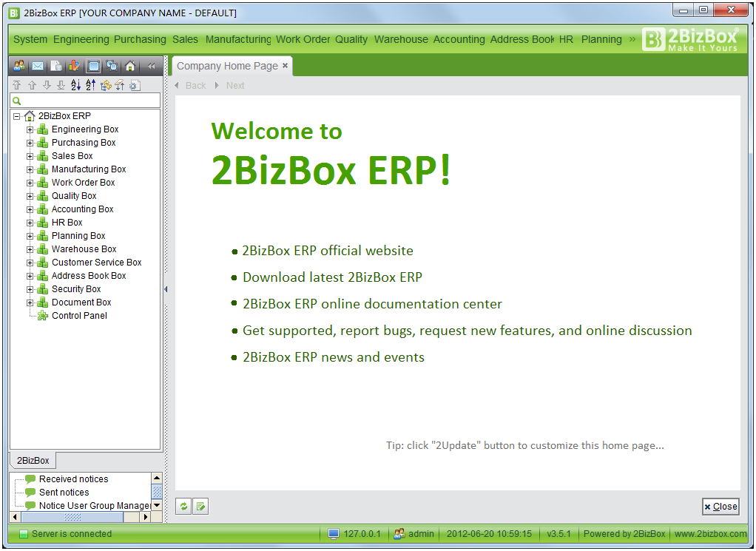
Task: Click the move up arrow icon
Action: coord(33,85)
